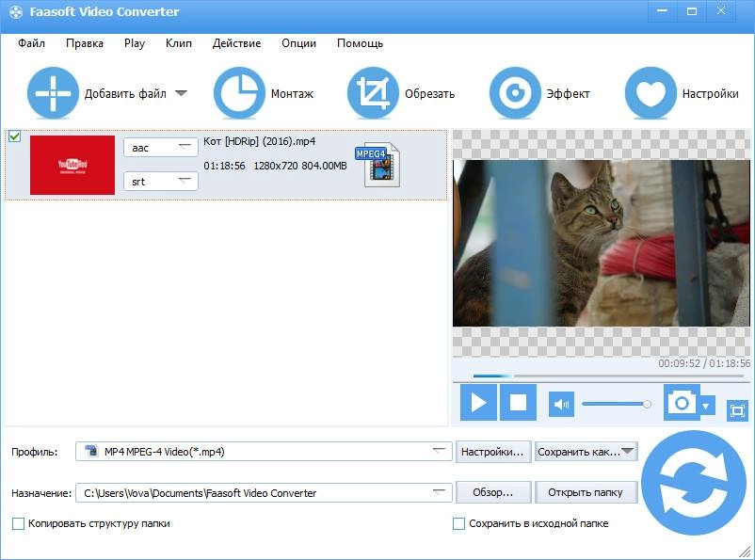Uncheck the Кот [HDRip] file checkbox
This screenshot has width=755, height=560.
pyautogui.click(x=14, y=136)
